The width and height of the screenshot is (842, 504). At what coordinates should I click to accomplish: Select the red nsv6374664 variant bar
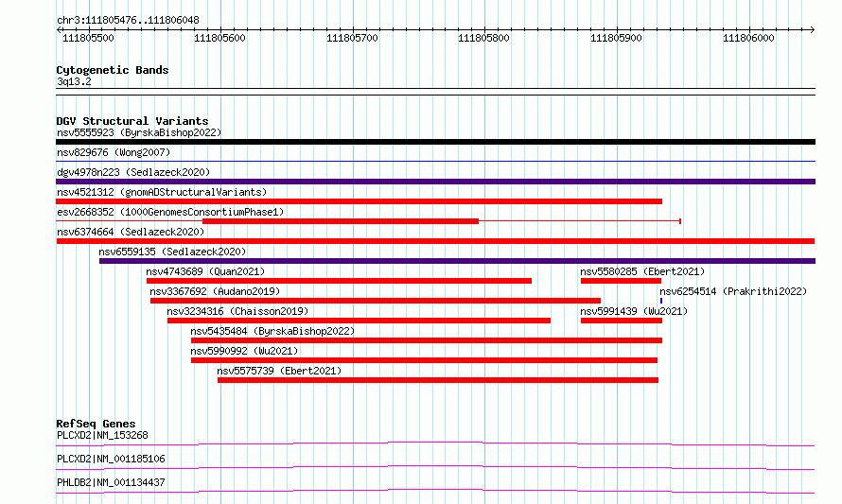[435, 241]
